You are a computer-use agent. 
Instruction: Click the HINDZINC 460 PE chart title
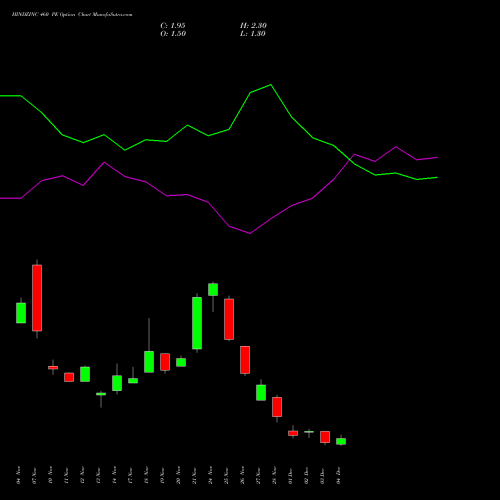click(72, 15)
